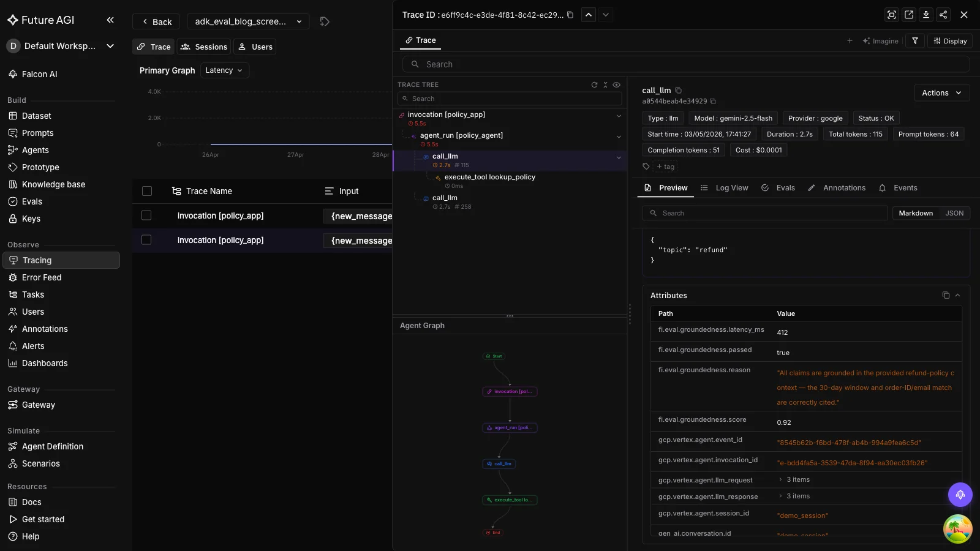Close the trace detail panel
The height and width of the screenshot is (551, 980).
964,15
